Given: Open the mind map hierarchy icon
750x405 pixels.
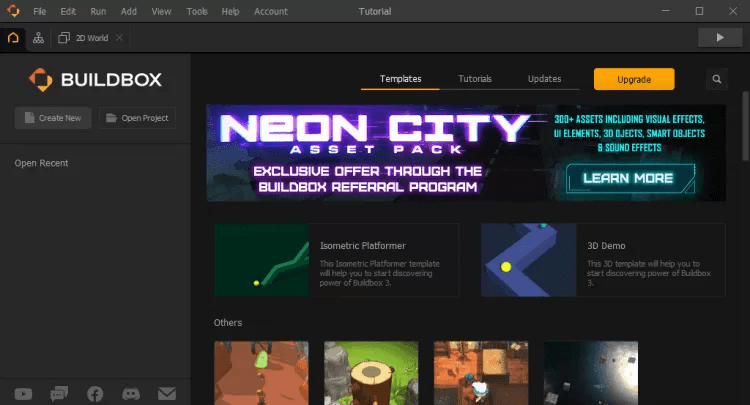Looking at the screenshot, I should coord(38,38).
